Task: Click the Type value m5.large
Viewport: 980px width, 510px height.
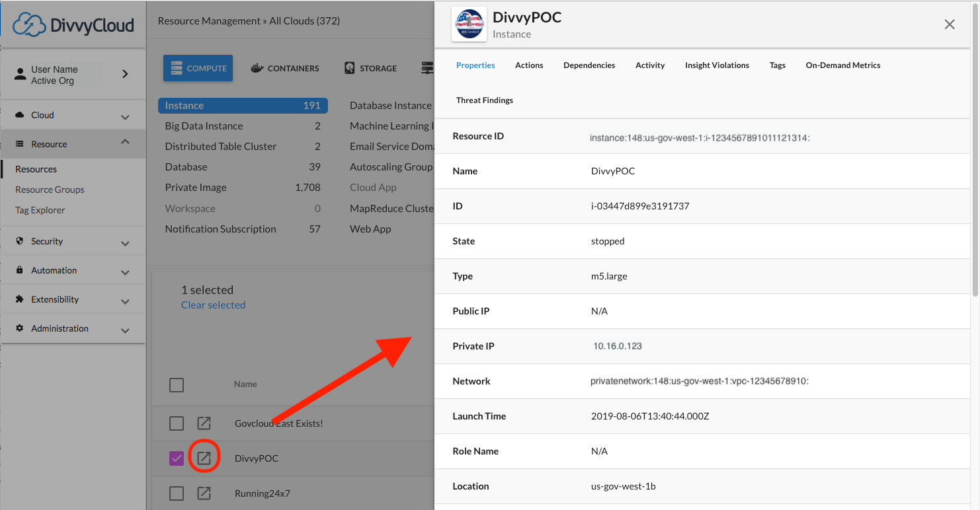Action: click(x=609, y=276)
